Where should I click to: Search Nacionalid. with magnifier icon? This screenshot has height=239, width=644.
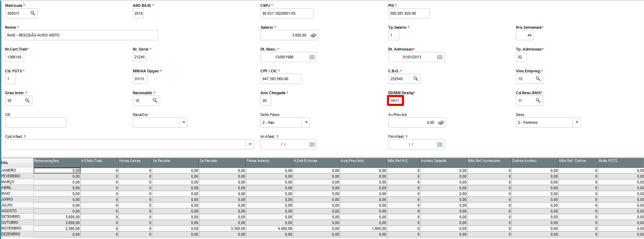155,101
